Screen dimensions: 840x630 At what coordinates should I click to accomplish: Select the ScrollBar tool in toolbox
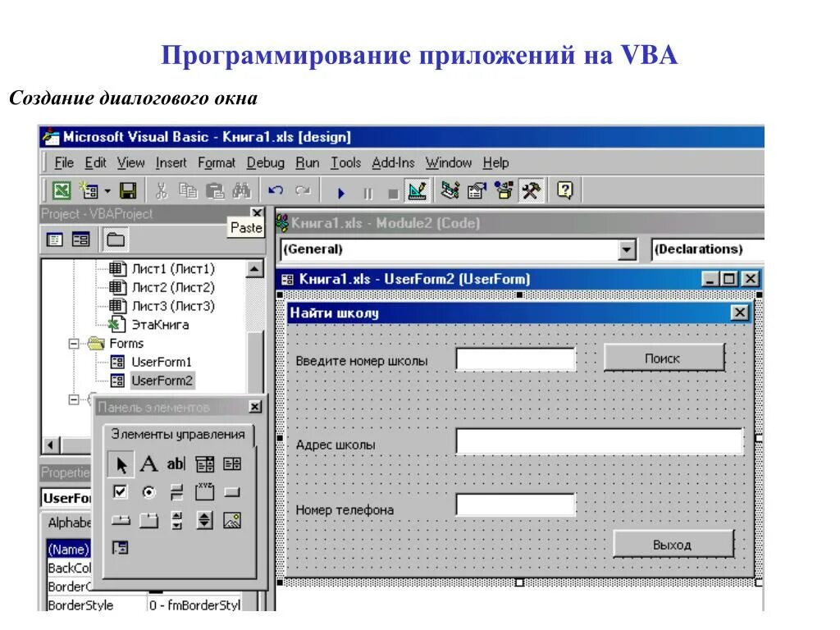coord(176,519)
